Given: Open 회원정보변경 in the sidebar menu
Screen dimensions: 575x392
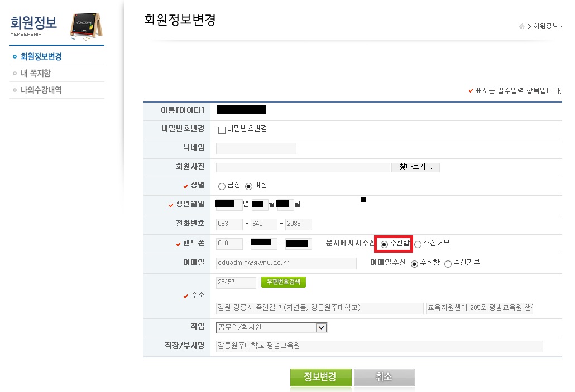Looking at the screenshot, I should (x=41, y=57).
